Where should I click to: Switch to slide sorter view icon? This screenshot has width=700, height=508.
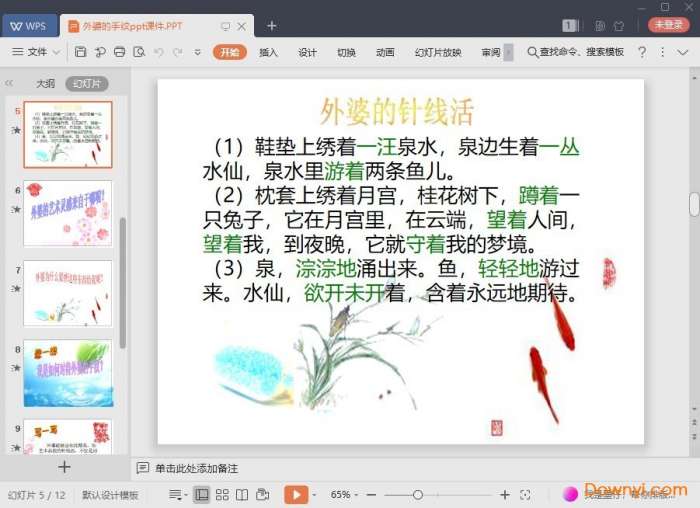click(x=222, y=495)
